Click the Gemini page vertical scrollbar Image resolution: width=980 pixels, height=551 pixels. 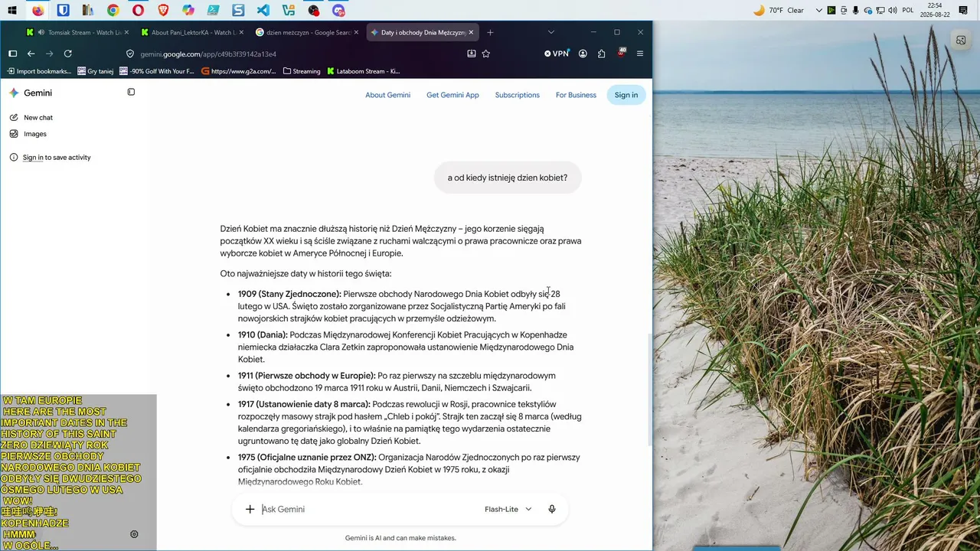[x=650, y=390]
